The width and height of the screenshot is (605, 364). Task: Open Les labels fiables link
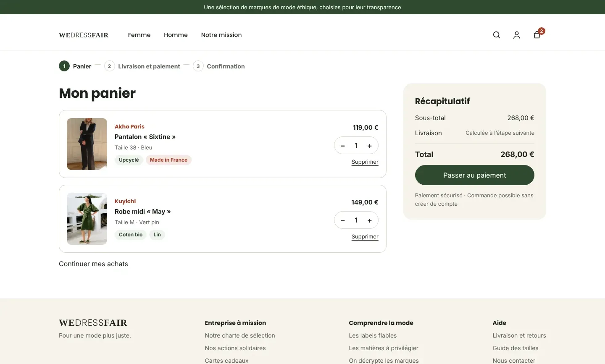coord(373,335)
